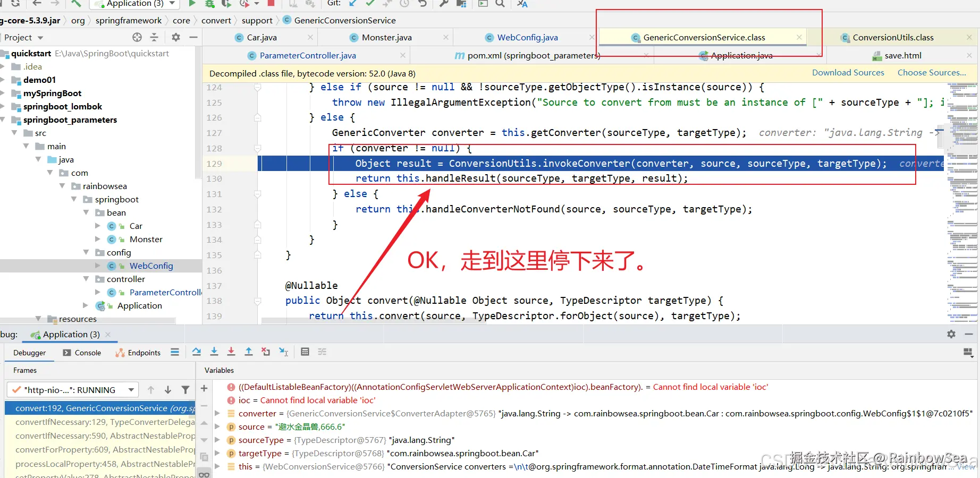The width and height of the screenshot is (980, 478).
Task: Click the Git update project arrow
Action: click(353, 4)
